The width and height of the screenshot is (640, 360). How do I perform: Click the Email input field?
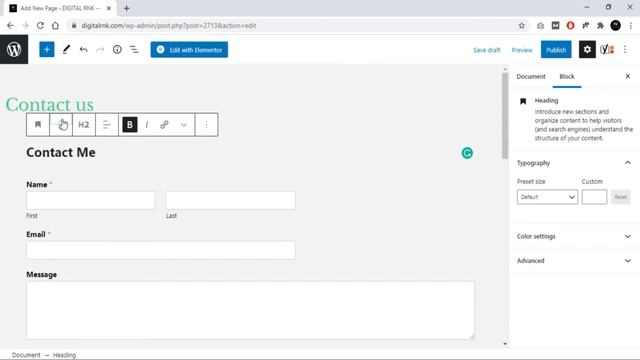[161, 250]
